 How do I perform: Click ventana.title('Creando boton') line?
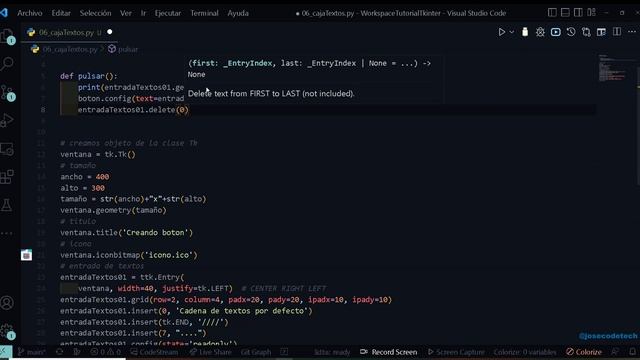click(126, 233)
